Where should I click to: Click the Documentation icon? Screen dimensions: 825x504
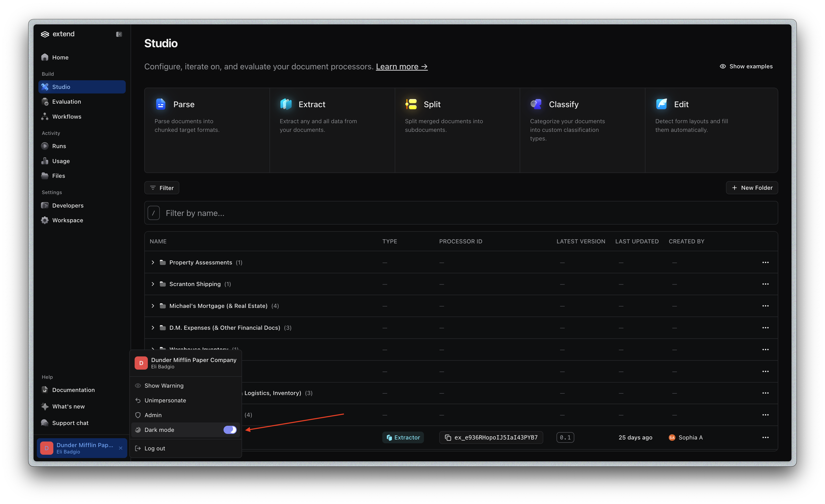click(44, 390)
